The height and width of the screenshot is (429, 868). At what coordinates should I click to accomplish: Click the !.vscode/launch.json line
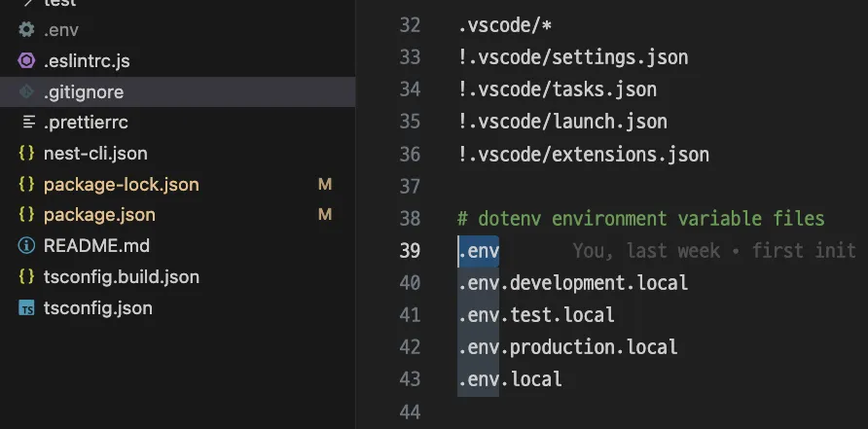tap(562, 122)
